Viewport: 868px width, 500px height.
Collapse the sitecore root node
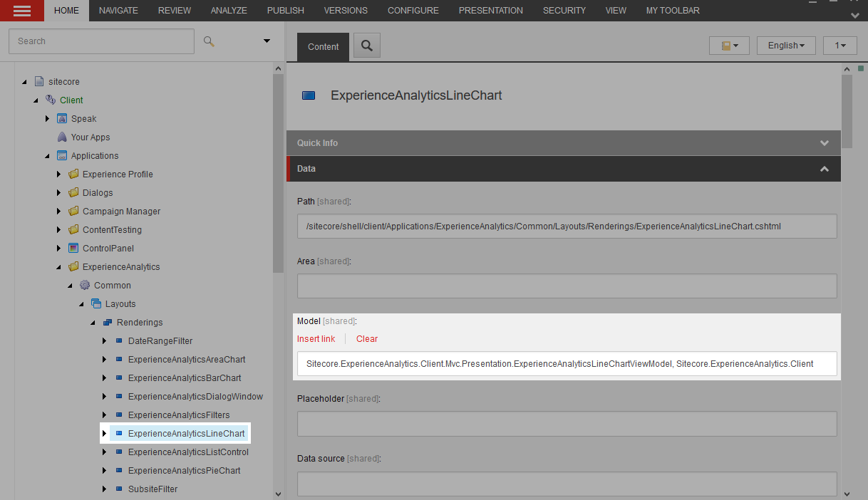click(24, 82)
